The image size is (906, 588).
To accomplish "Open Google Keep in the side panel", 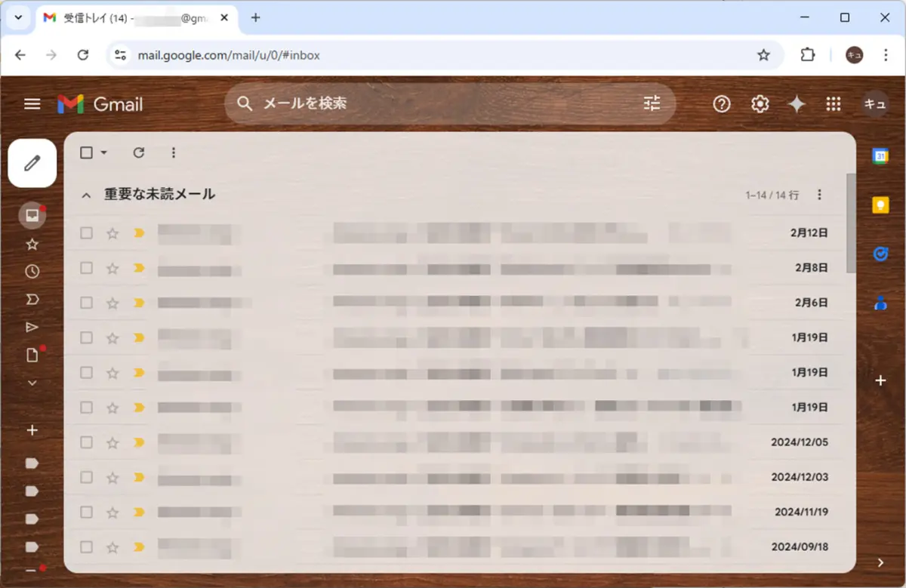I will pyautogui.click(x=879, y=205).
